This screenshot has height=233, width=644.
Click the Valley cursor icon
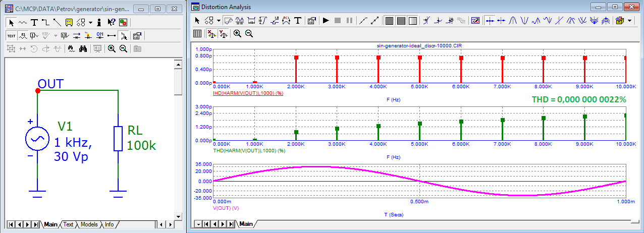tap(524, 21)
